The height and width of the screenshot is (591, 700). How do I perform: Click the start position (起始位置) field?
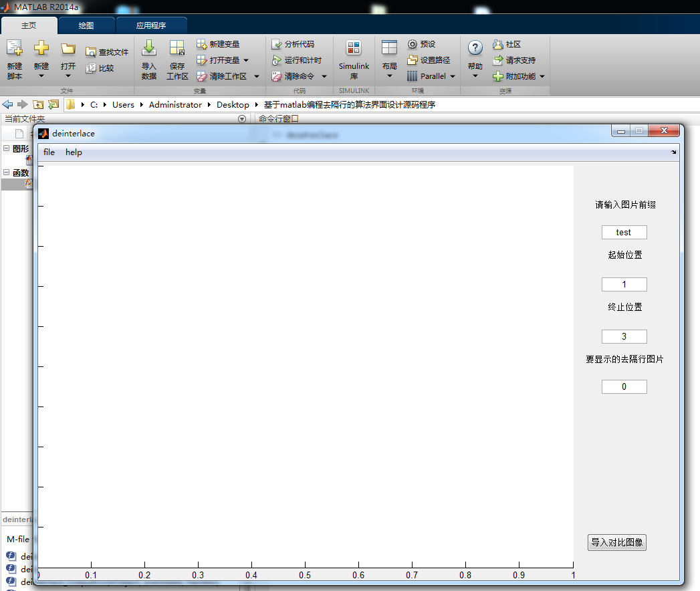(624, 284)
